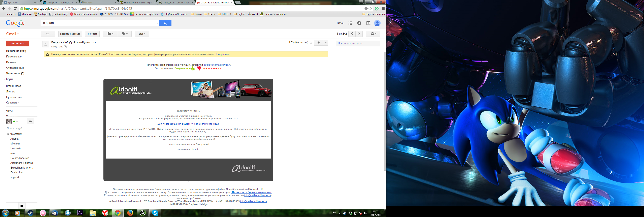Launch Steam from the taskbar
Image resolution: width=644 pixels, height=217 pixels.
click(30, 213)
